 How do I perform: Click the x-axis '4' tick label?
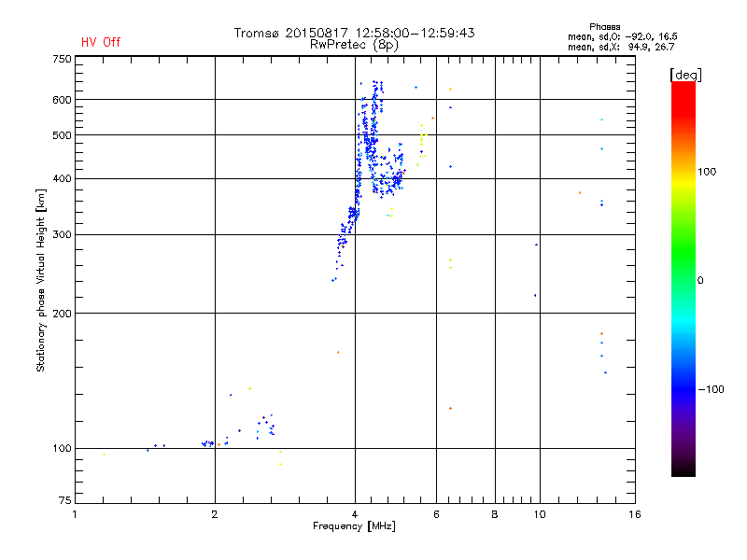355,514
